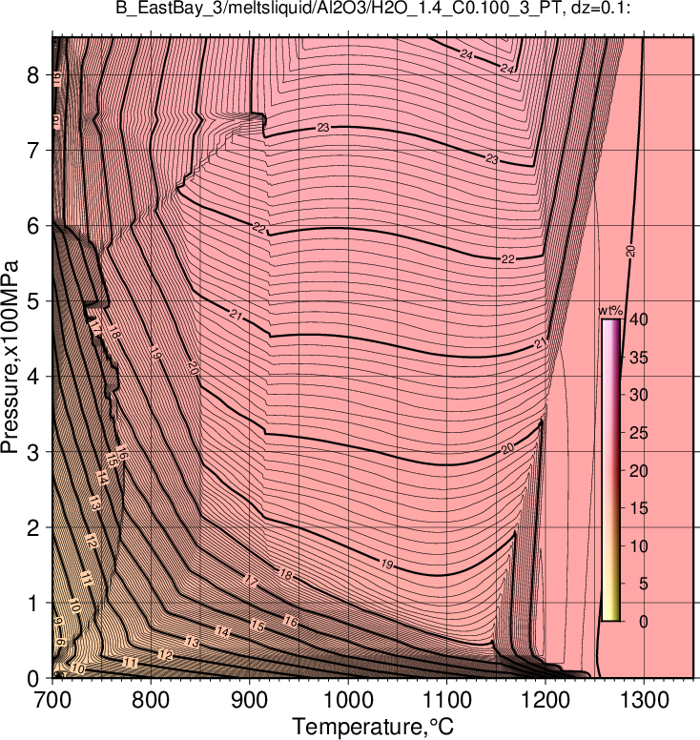The height and width of the screenshot is (740, 700).
Task: Click the 'Pressure,x100MPa' y-axis label
Action: (10, 358)
